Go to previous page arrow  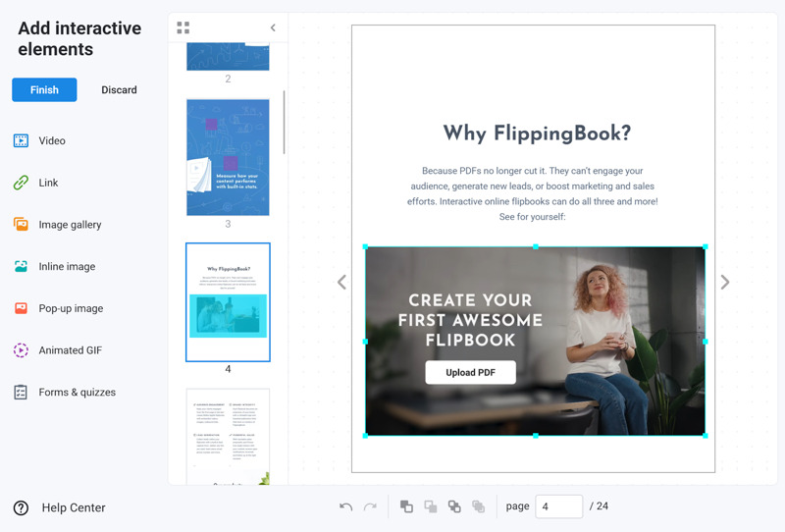(x=341, y=282)
